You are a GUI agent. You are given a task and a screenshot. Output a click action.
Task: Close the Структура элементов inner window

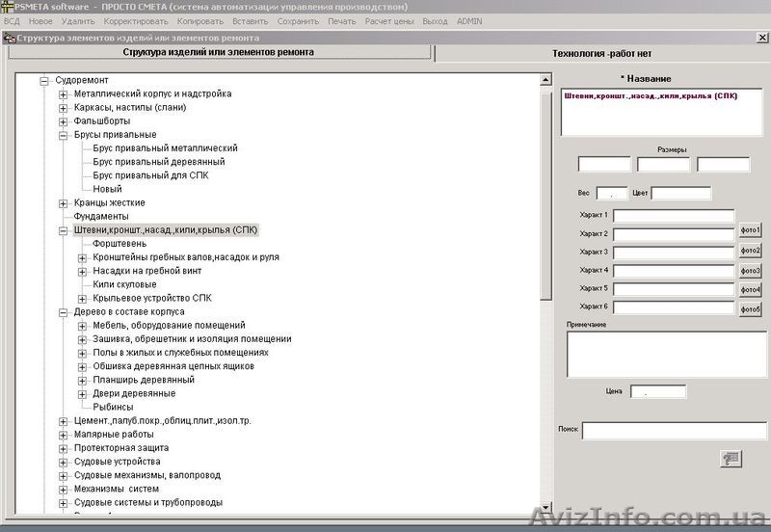click(x=762, y=38)
